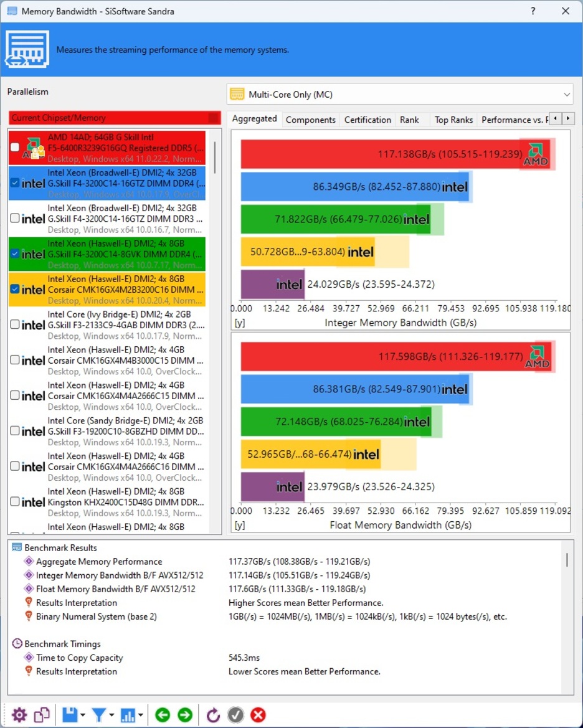The height and width of the screenshot is (728, 583).
Task: Click the blue 86.349GB/s Integer bandwidth bar
Action: point(355,187)
